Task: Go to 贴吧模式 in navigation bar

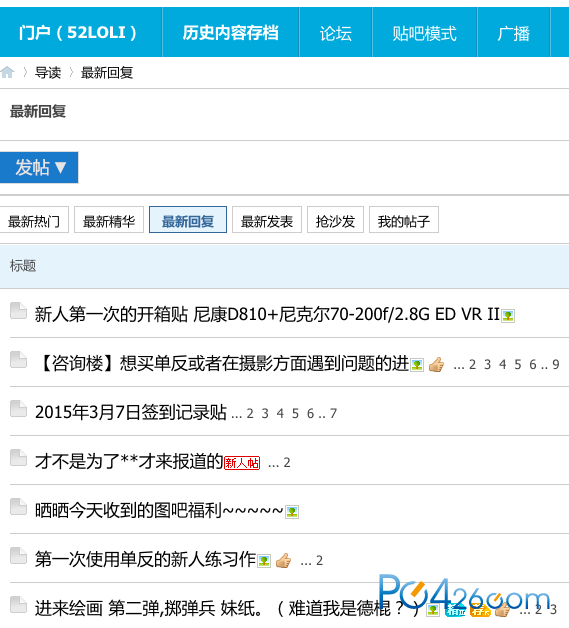Action: click(x=424, y=32)
